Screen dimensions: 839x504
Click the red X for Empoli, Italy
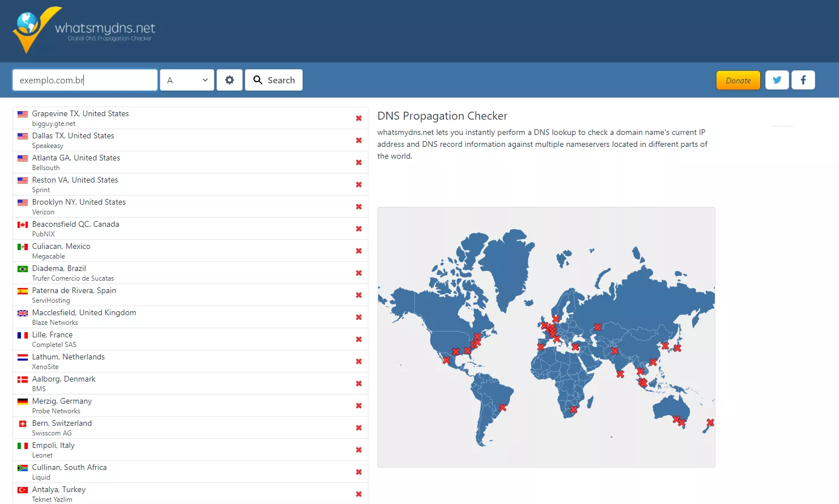click(x=359, y=450)
